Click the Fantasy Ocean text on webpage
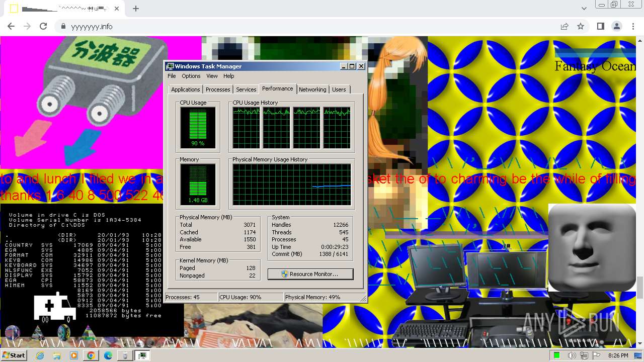Viewport: 644px width, 362px height. point(595,66)
